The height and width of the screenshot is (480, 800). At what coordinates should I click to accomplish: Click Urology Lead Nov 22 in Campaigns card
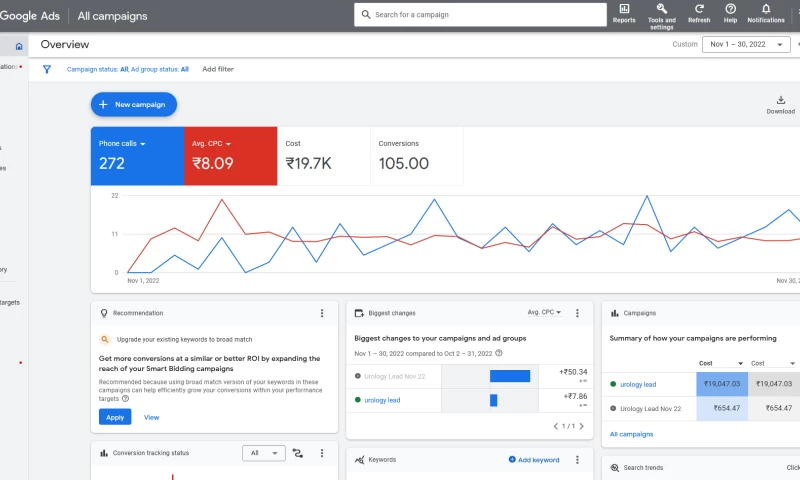click(651, 409)
